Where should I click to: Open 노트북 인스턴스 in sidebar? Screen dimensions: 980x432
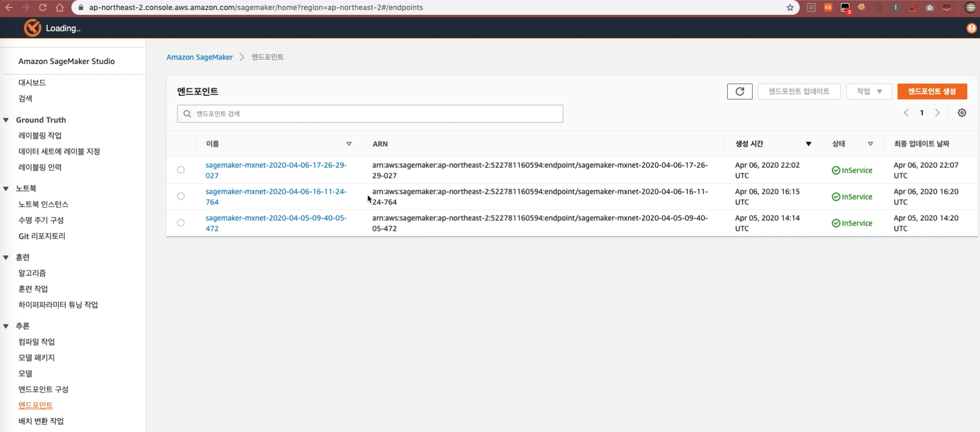(x=43, y=204)
